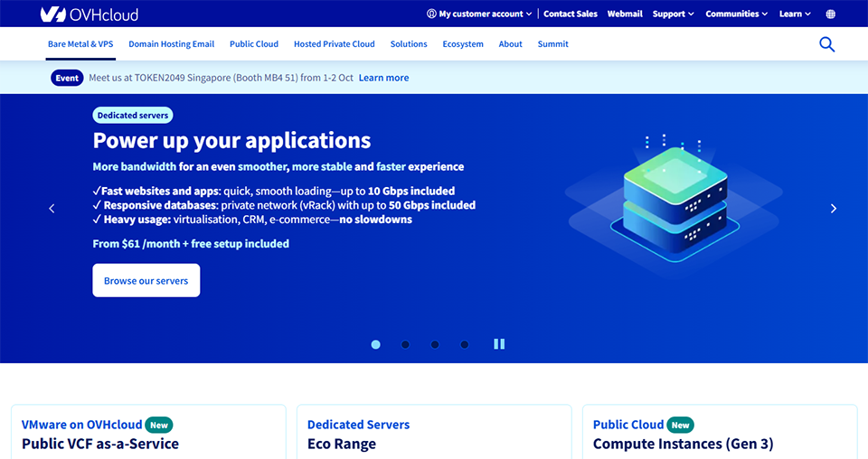Expand the Communities dropdown
This screenshot has height=459, width=868.
pos(736,14)
